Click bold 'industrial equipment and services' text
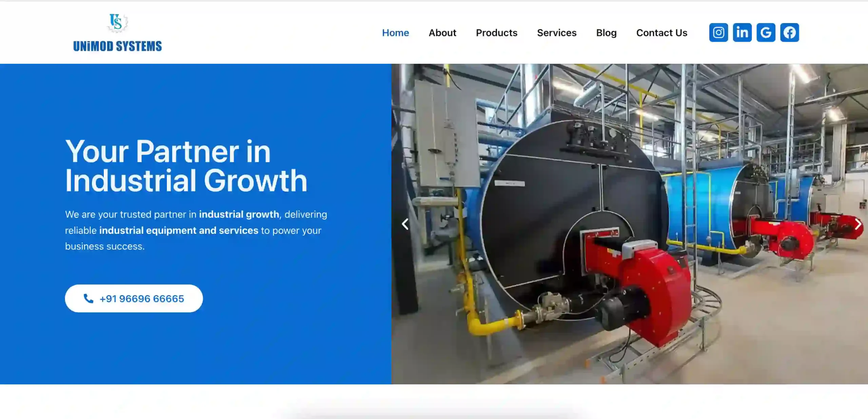The height and width of the screenshot is (419, 868). (179, 230)
